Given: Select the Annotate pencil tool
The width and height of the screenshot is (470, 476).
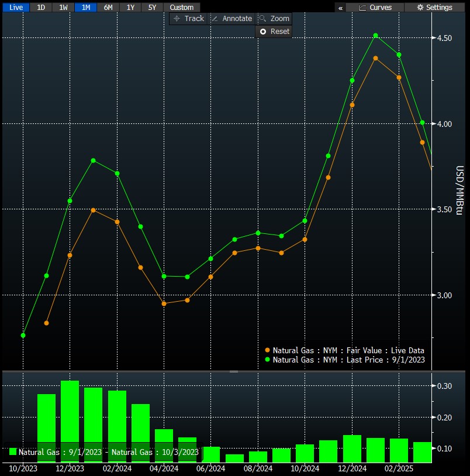Looking at the screenshot, I should tap(231, 19).
